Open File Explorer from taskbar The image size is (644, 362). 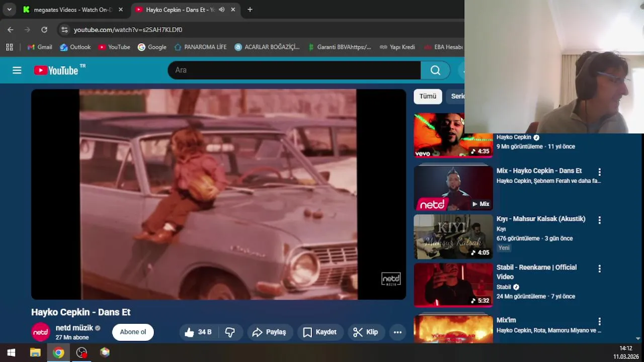(x=35, y=352)
